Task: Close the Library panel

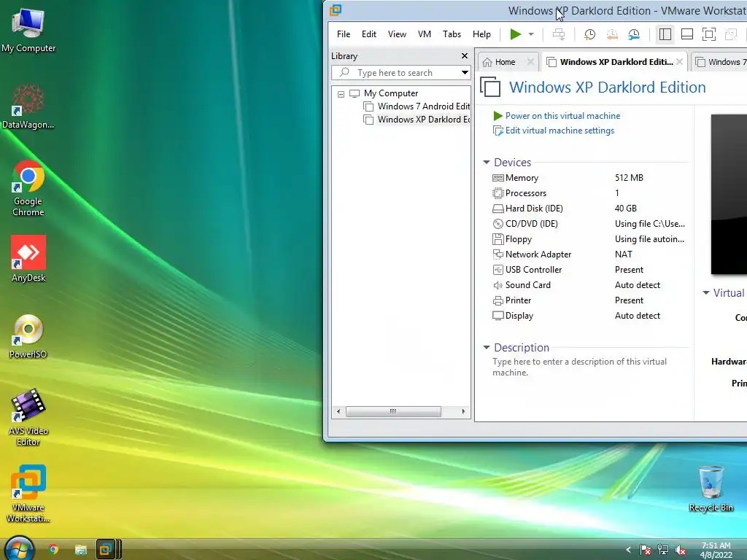Action: [x=465, y=55]
